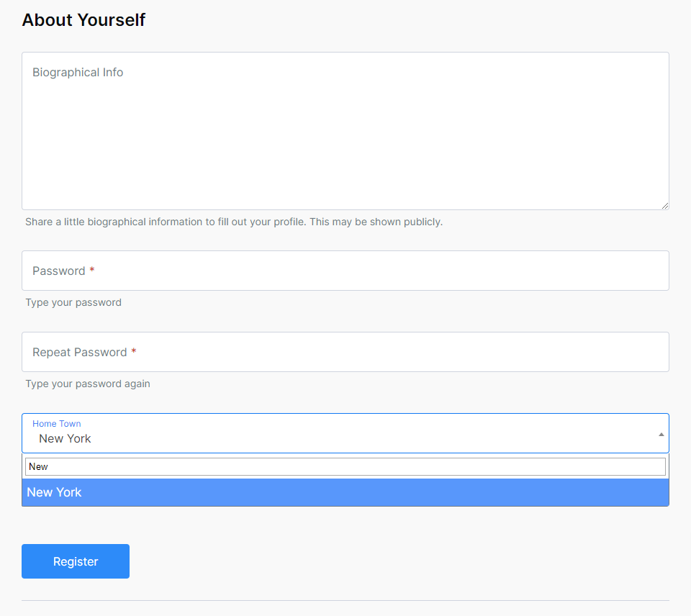Click the "Type your password again" hint

tap(88, 384)
